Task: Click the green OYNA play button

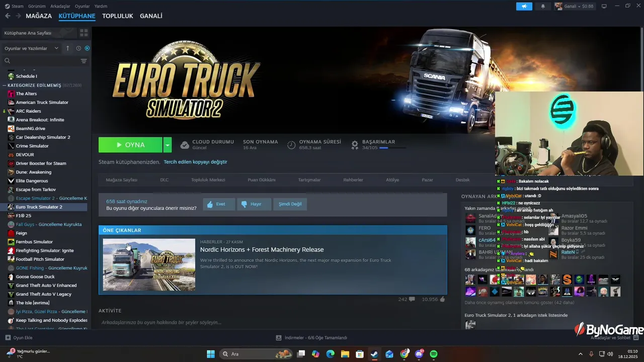Action: coord(130,145)
